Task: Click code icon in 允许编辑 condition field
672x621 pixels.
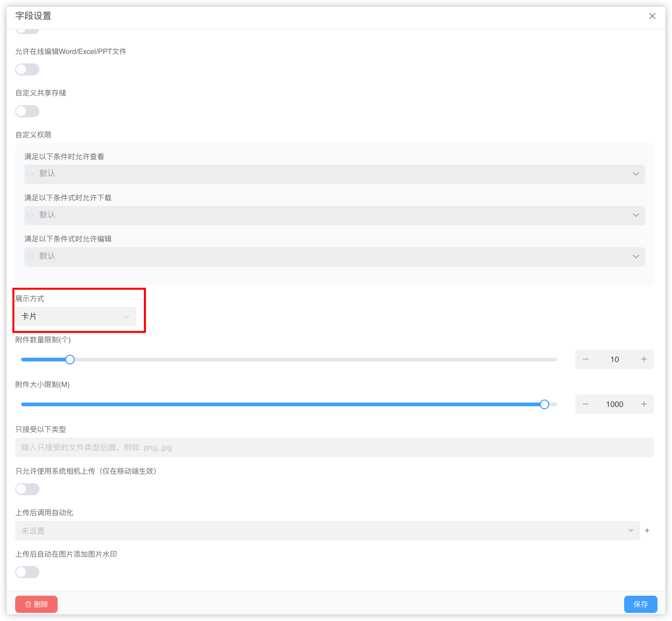Action: pyautogui.click(x=30, y=256)
